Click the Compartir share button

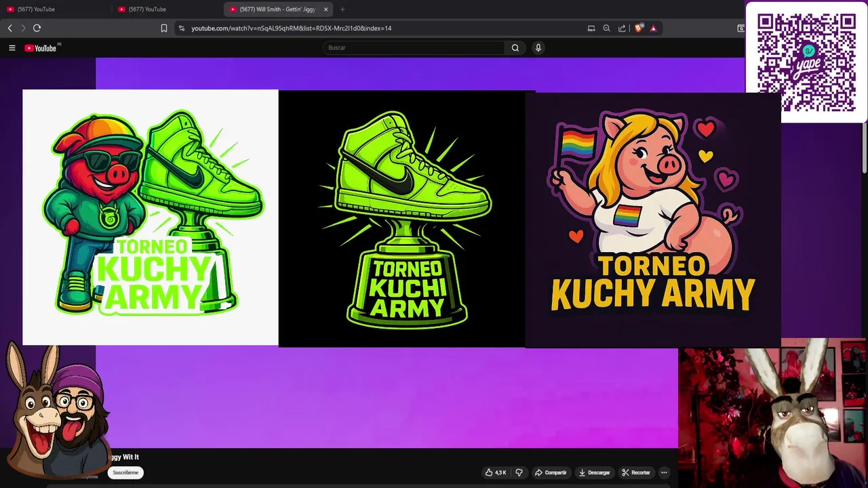(x=551, y=472)
